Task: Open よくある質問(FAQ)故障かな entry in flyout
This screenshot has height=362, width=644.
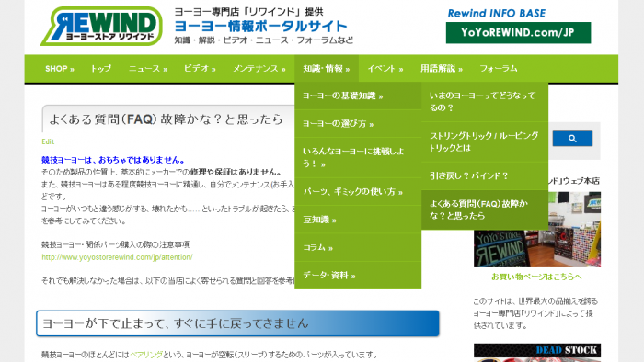Action: (x=485, y=209)
